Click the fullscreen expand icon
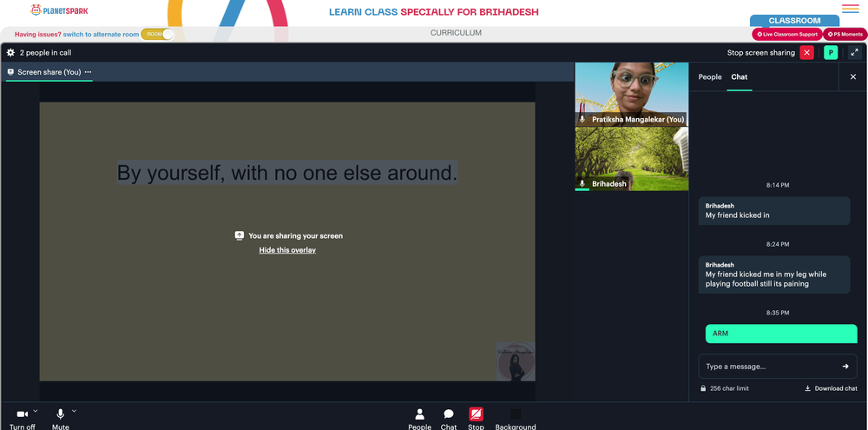 pos(855,53)
